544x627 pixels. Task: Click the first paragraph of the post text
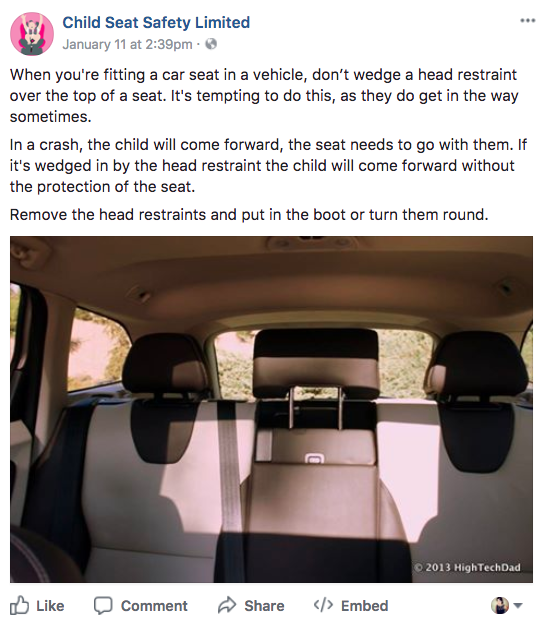(x=264, y=96)
